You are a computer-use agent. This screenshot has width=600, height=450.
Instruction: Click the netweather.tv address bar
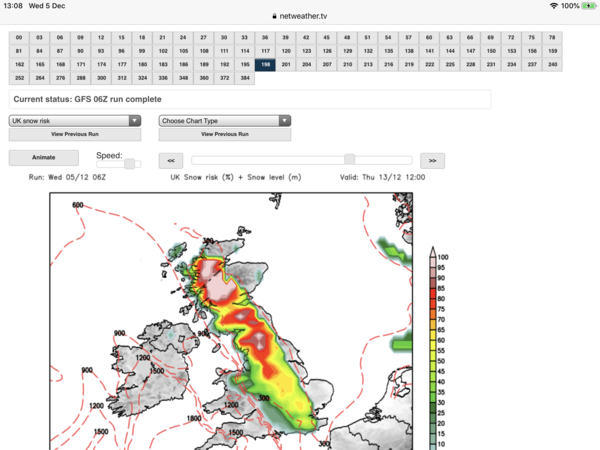pos(300,17)
